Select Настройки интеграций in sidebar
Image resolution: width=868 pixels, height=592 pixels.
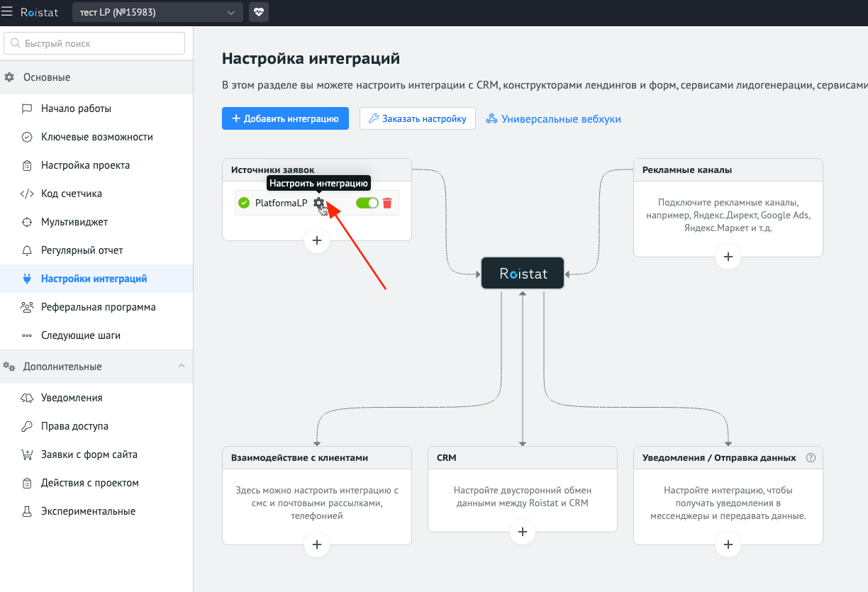(96, 279)
